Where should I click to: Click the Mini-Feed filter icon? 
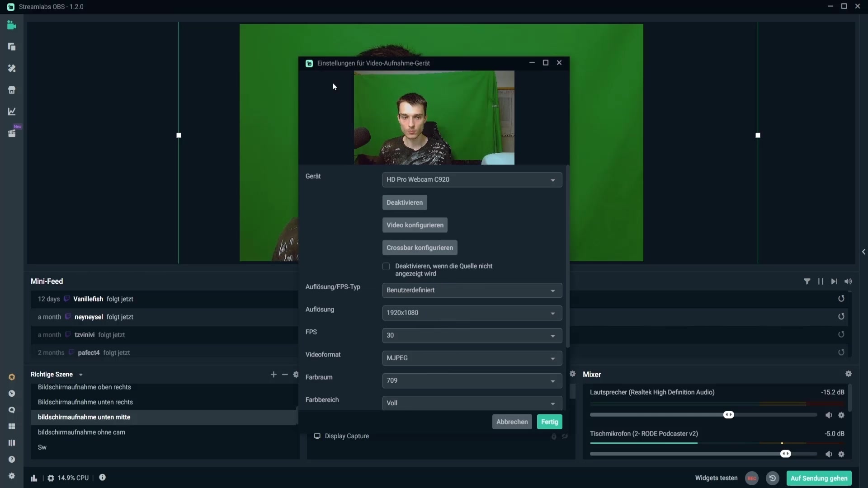point(807,281)
